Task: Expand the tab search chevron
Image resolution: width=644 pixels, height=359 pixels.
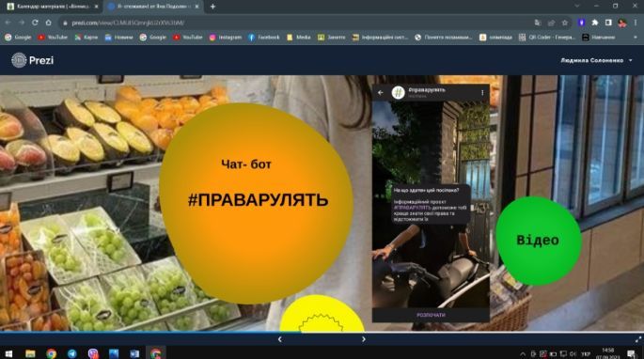Action: [x=577, y=7]
